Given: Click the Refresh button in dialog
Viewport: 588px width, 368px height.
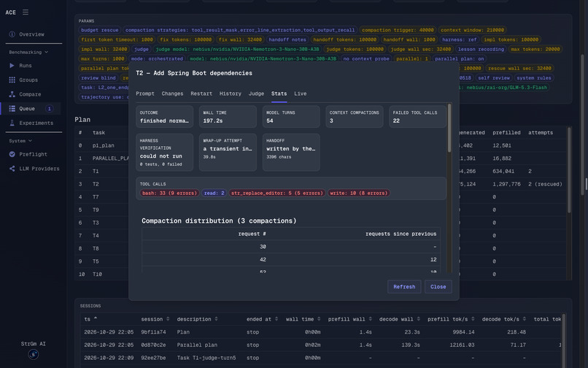Looking at the screenshot, I should click(x=404, y=286).
